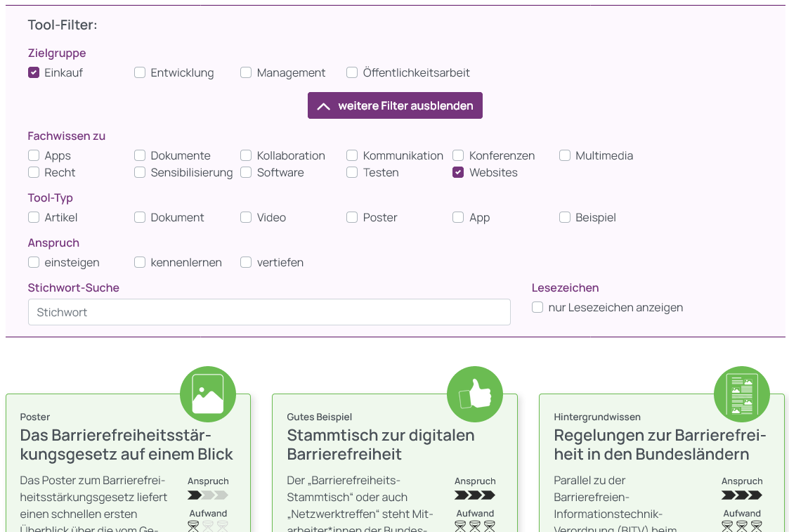The image size is (789, 532).
Task: Tick the Sensibilisierung checkbox
Action: (x=140, y=172)
